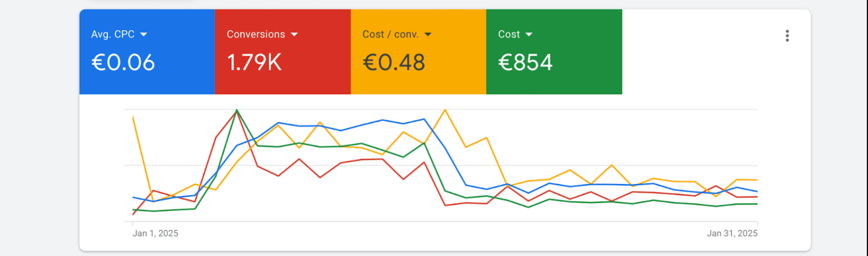Click the Avg. CPC metric label
This screenshot has height=256, width=868.
pos(113,34)
